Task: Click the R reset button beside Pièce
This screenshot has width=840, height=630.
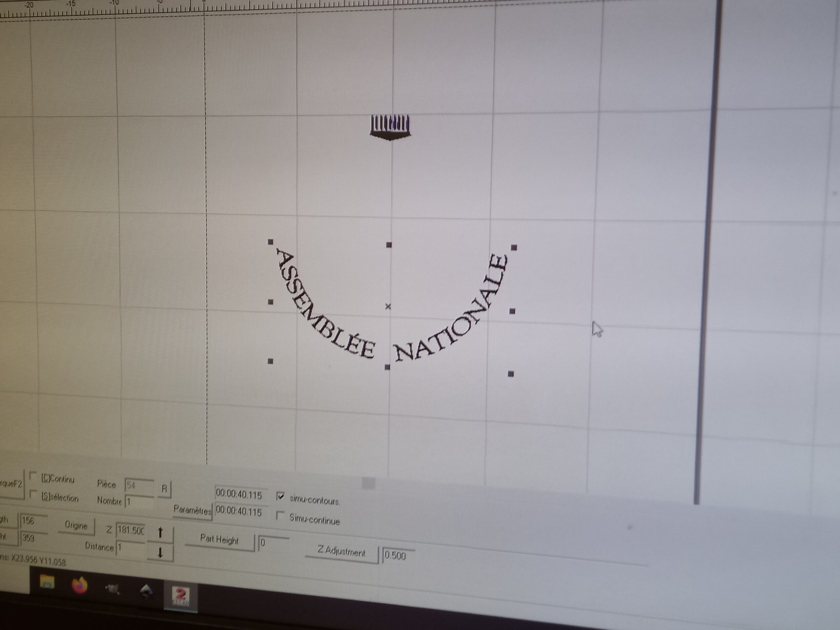Action: [164, 489]
